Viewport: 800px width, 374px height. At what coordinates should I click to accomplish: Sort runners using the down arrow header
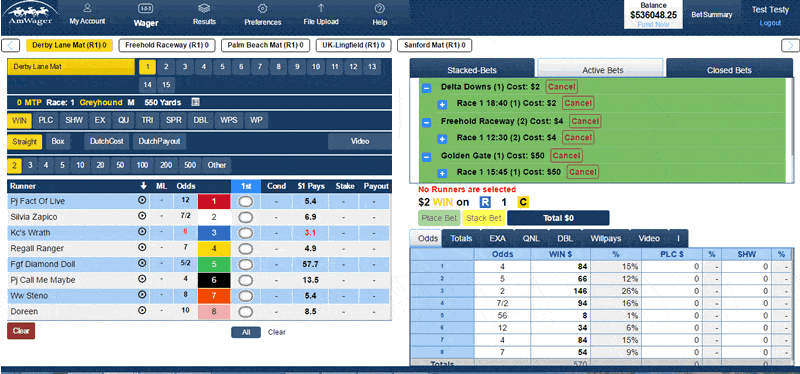(144, 186)
